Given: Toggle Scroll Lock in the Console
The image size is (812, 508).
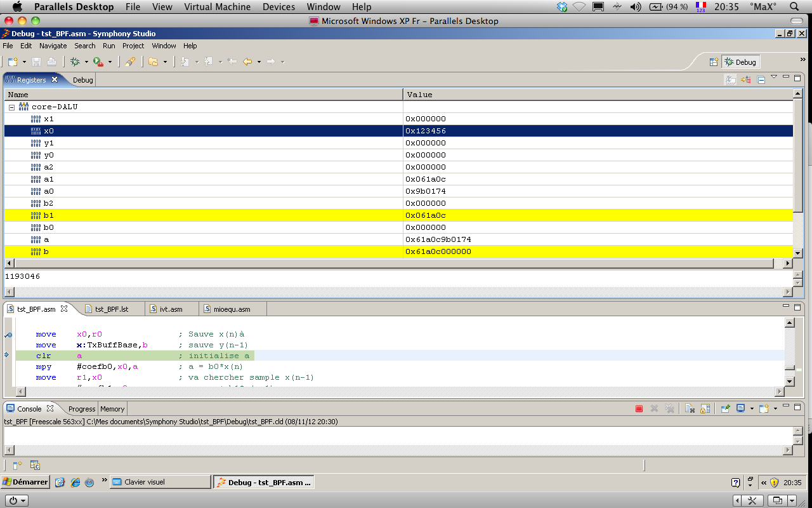Looking at the screenshot, I should click(704, 409).
